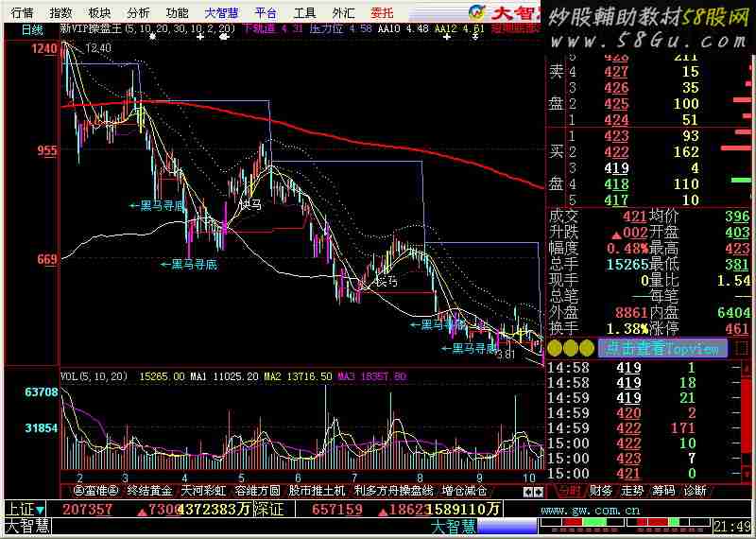
Task: Click the 深证 index label
Action: point(267,509)
